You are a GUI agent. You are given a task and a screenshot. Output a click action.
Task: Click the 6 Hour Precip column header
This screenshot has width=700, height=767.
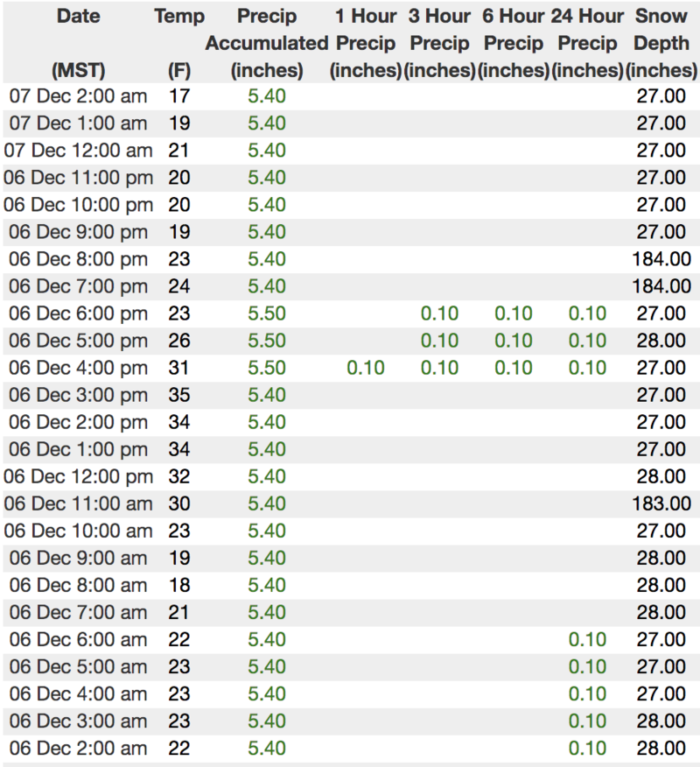pyautogui.click(x=514, y=42)
